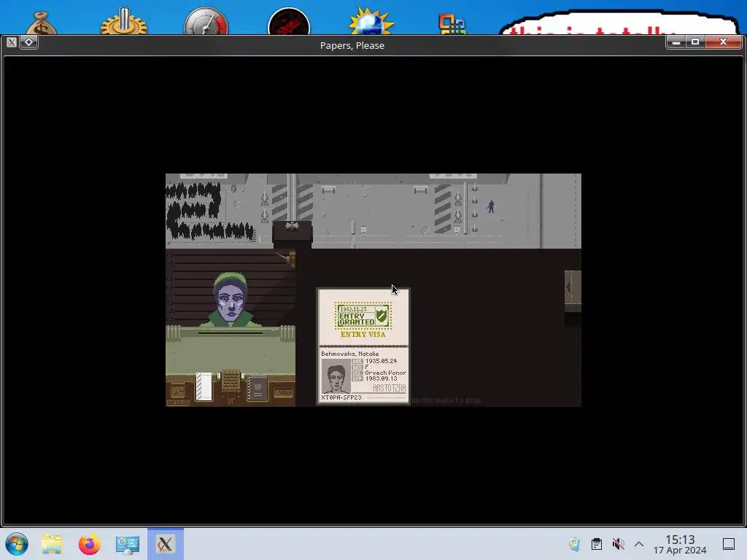
Task: Open the Start menu orb
Action: (17, 544)
